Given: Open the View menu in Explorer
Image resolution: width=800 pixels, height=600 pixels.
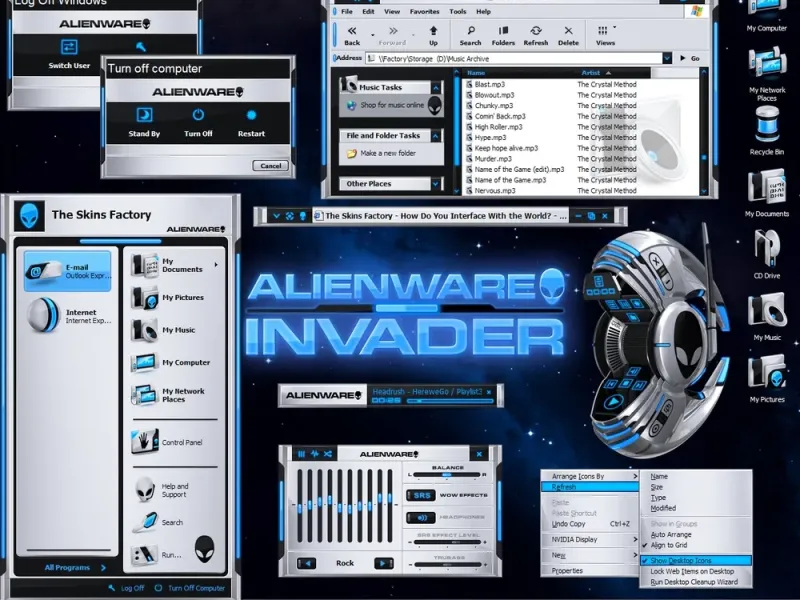Looking at the screenshot, I should point(392,11).
